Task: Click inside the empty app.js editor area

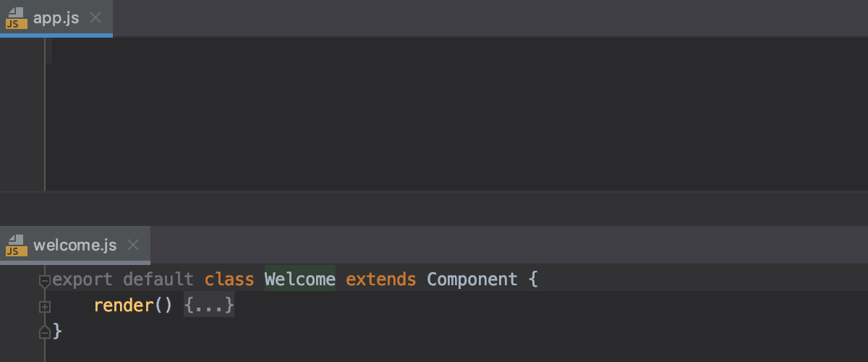Action: (456, 114)
